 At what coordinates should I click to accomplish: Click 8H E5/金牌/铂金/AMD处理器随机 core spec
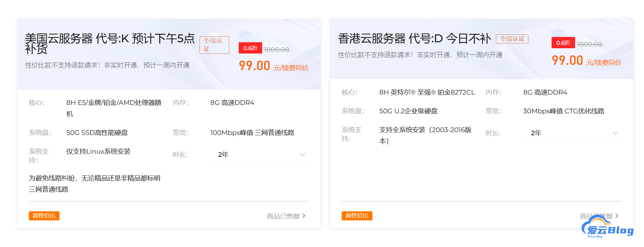(x=114, y=108)
